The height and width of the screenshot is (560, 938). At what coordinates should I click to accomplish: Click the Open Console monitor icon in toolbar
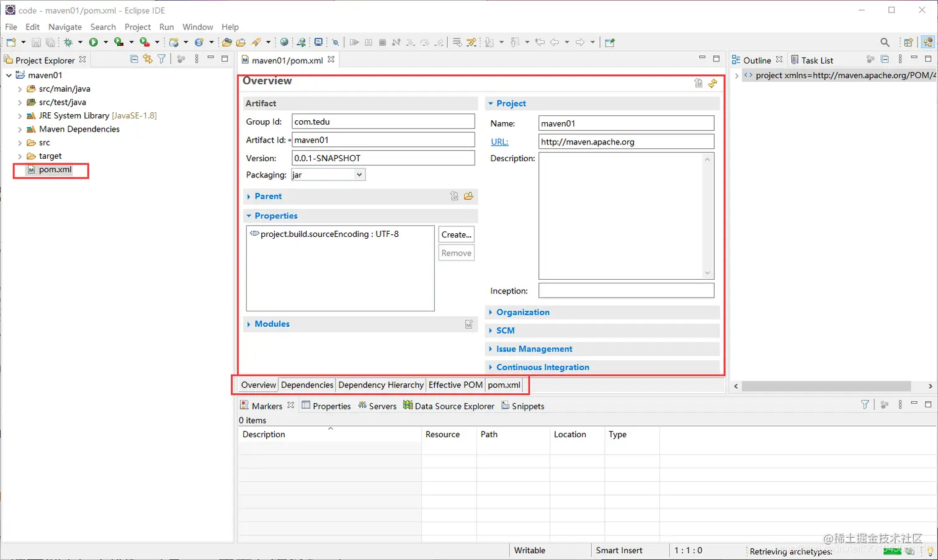pyautogui.click(x=318, y=42)
